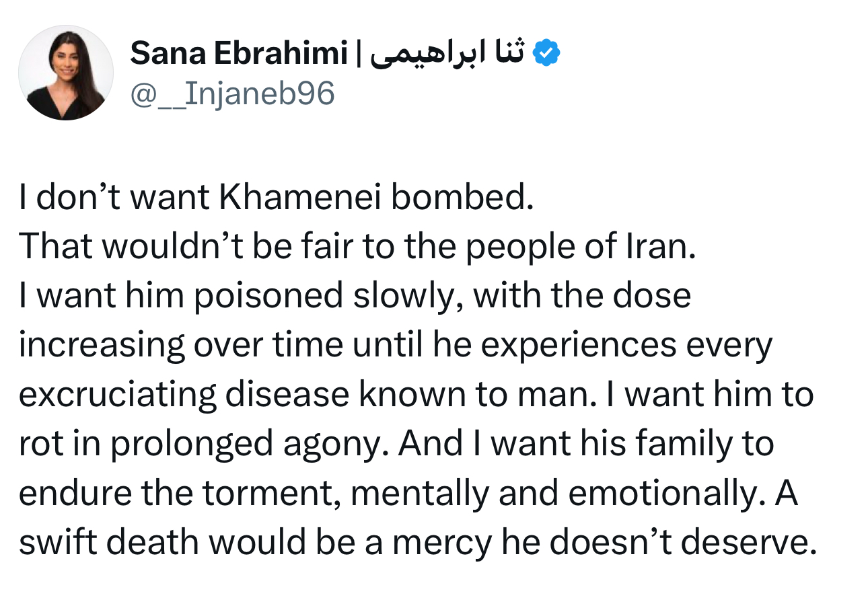Click the line starting "endure the torment"
The image size is (868, 612).
click(x=408, y=493)
